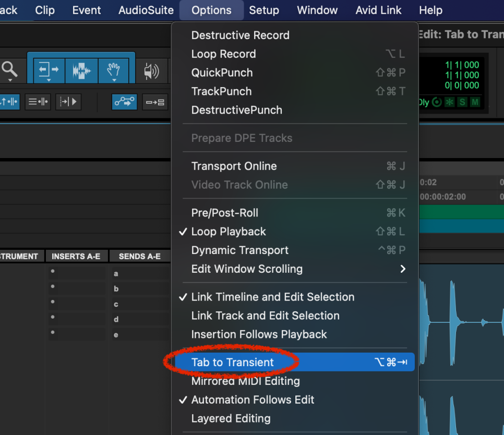Click the speaker output icon in the toolbar

(152, 69)
